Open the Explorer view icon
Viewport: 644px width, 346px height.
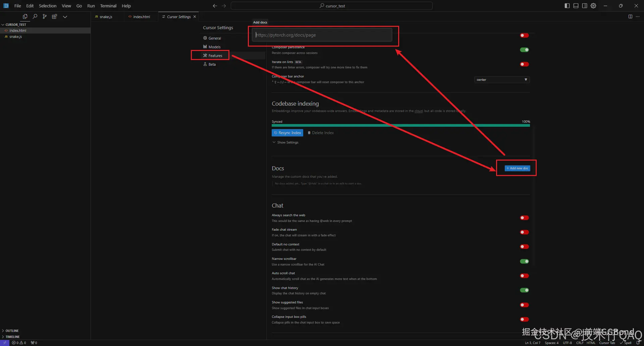point(25,16)
